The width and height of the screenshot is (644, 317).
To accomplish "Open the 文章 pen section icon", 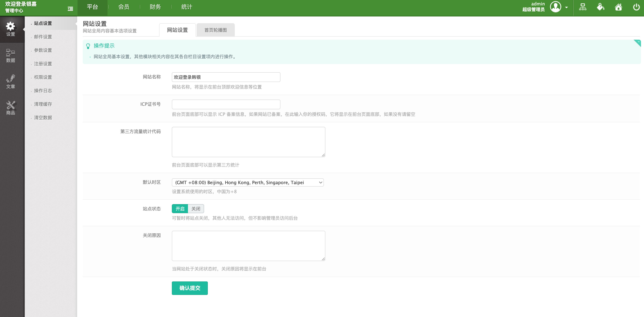I will (10, 82).
